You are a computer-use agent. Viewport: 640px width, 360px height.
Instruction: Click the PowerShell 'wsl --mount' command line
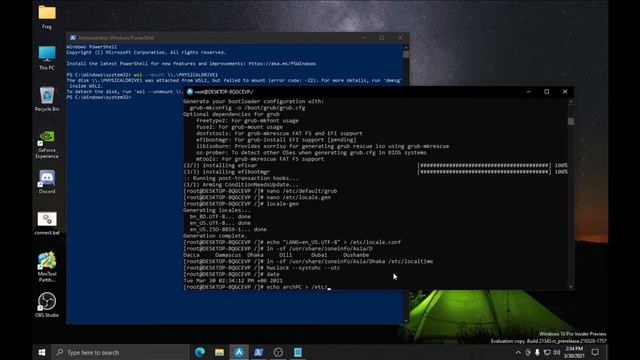142,75
